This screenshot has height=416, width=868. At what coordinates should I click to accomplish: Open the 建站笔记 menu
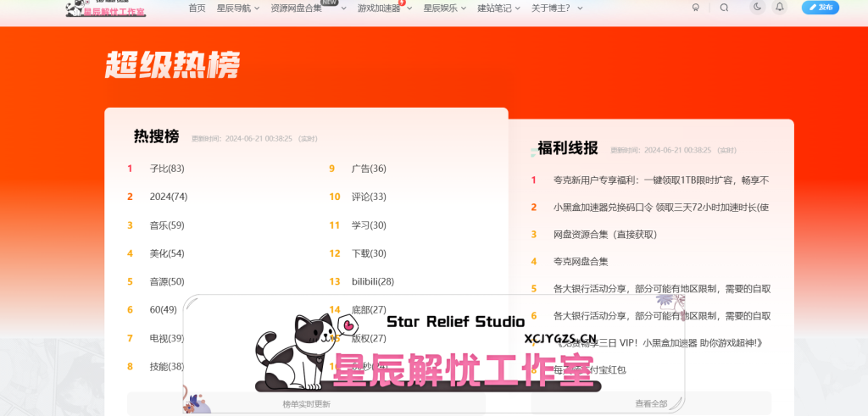point(498,8)
